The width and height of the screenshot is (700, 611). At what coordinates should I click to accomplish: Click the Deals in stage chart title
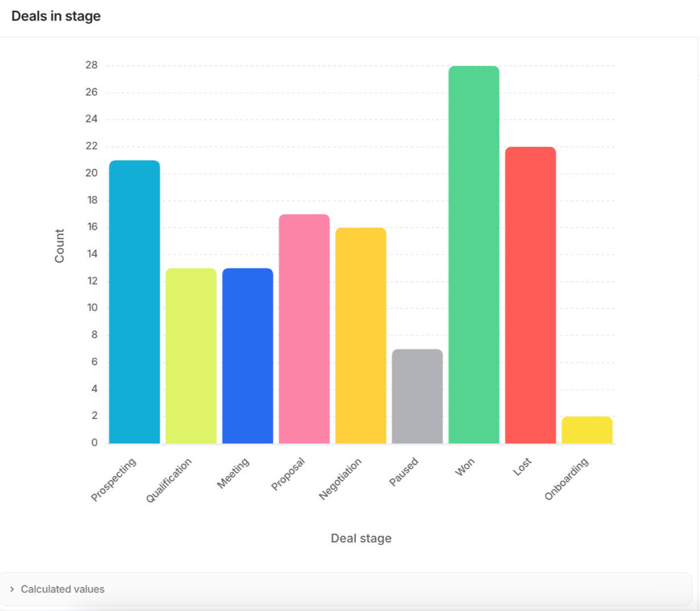(55, 16)
